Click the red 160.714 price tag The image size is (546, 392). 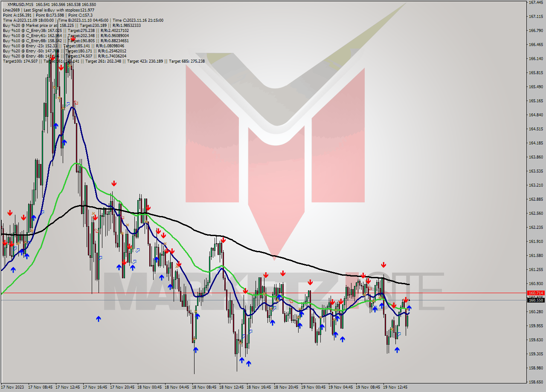(x=536, y=293)
